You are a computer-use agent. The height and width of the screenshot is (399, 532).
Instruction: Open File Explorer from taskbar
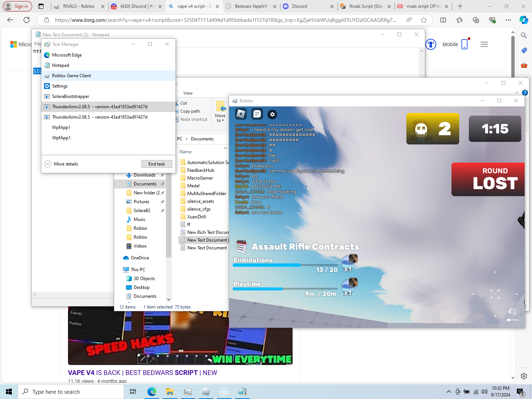170,392
